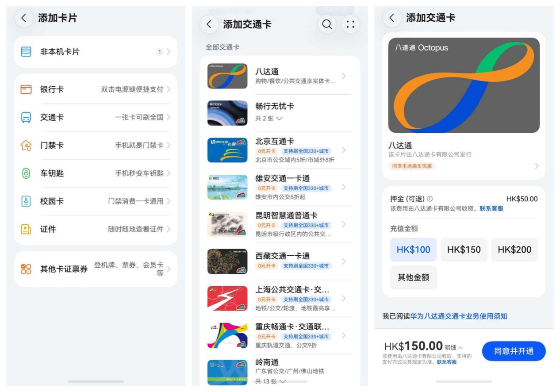This screenshot has width=560, height=392.
Task: Tap the 北京互通卡 card thumbnail
Action: pos(227,150)
